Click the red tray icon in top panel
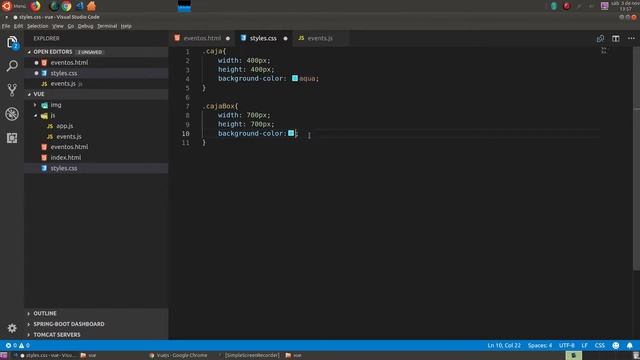The width and height of the screenshot is (640, 360). tap(567, 6)
